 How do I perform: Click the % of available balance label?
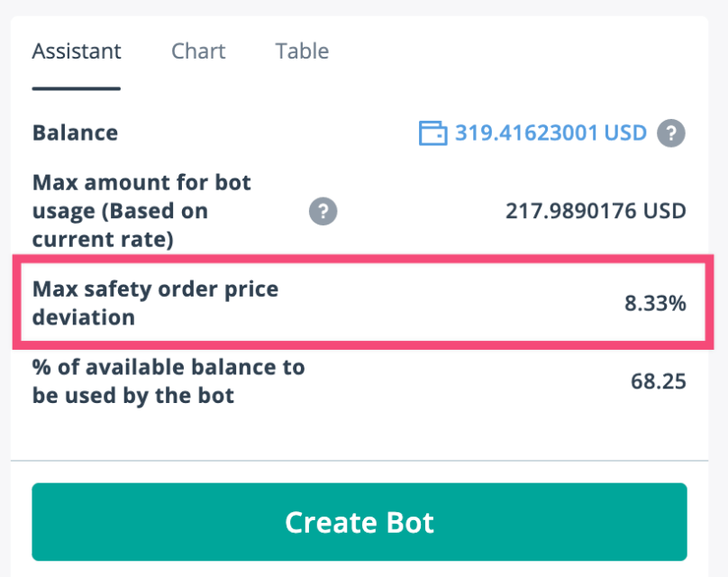pos(168,381)
